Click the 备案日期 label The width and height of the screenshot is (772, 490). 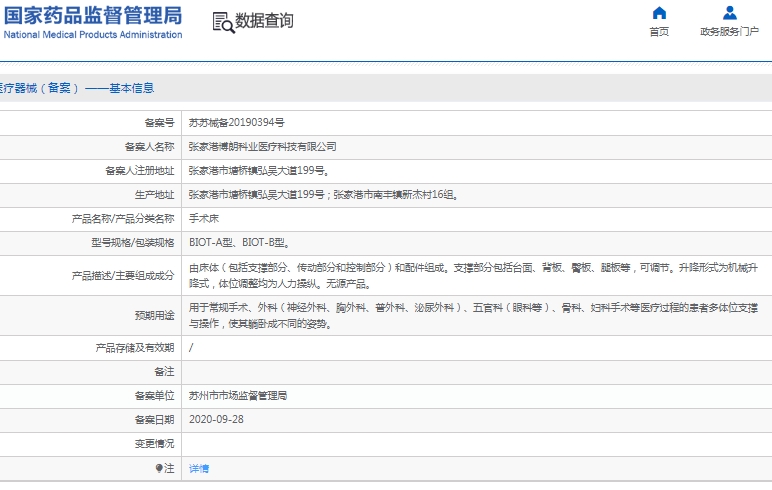coord(155,420)
